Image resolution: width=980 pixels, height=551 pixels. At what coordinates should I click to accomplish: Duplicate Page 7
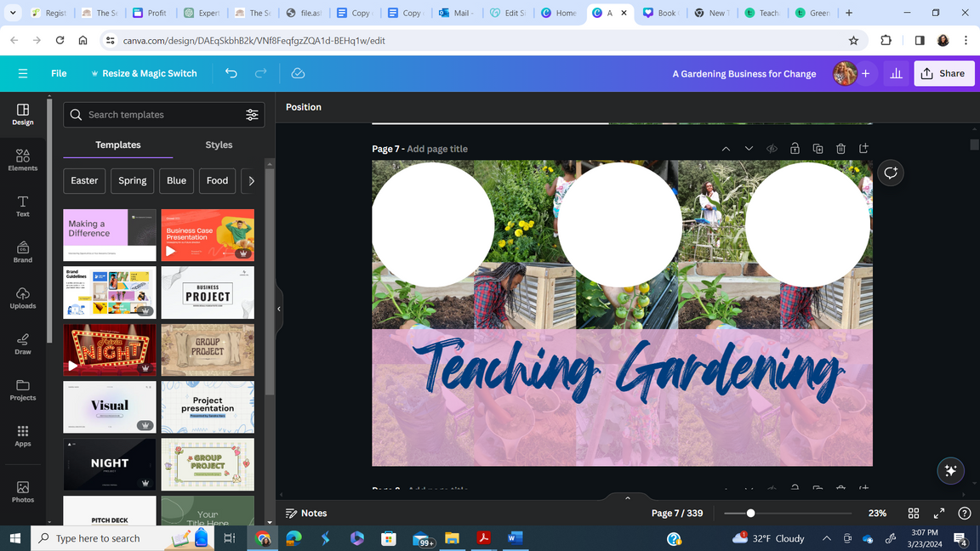[x=818, y=149]
